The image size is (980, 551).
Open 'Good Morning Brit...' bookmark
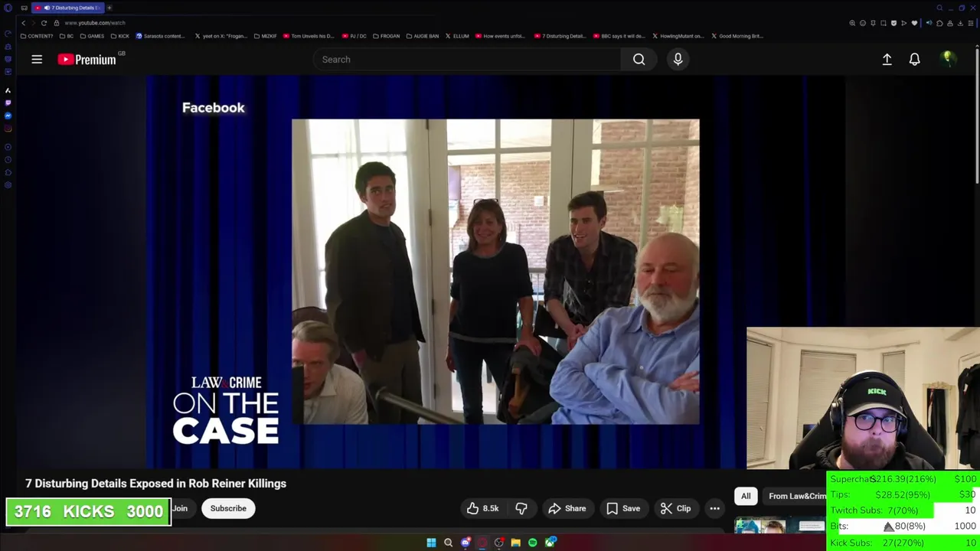click(x=737, y=36)
